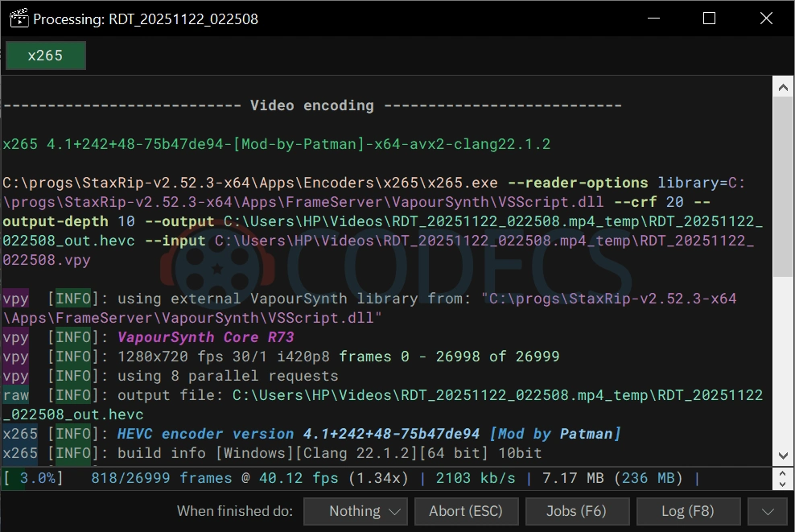The image size is (795, 532).
Task: Close the Processing window
Action: tap(766, 19)
